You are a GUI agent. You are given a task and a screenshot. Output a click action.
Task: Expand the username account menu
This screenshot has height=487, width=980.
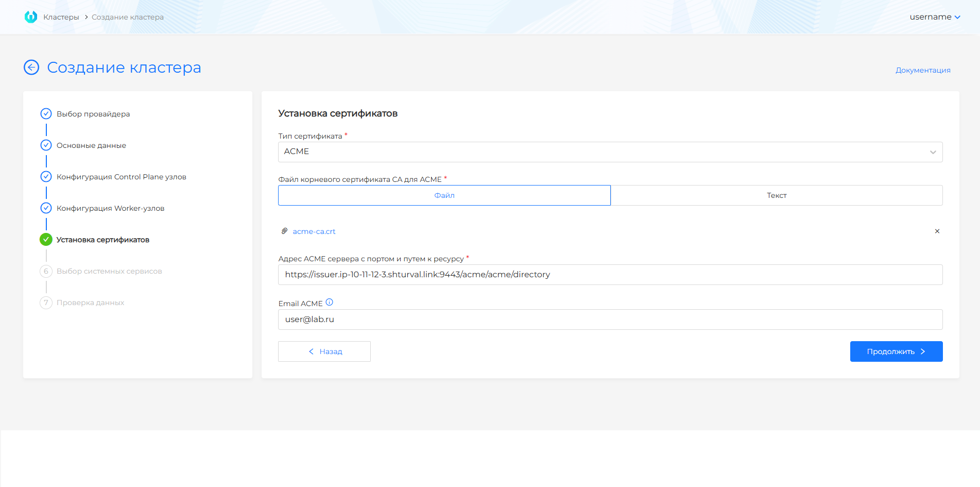tap(934, 17)
